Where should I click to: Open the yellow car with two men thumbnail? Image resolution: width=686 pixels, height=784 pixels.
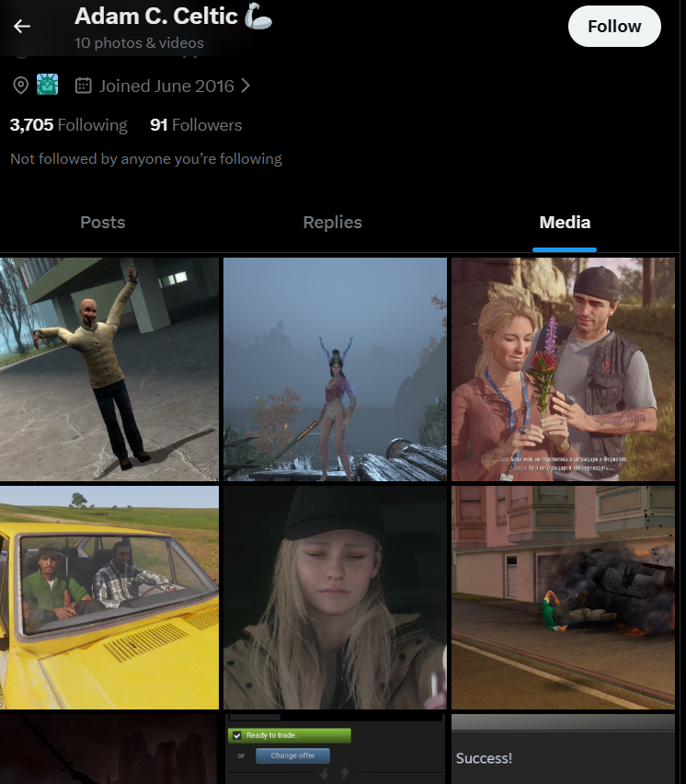109,597
